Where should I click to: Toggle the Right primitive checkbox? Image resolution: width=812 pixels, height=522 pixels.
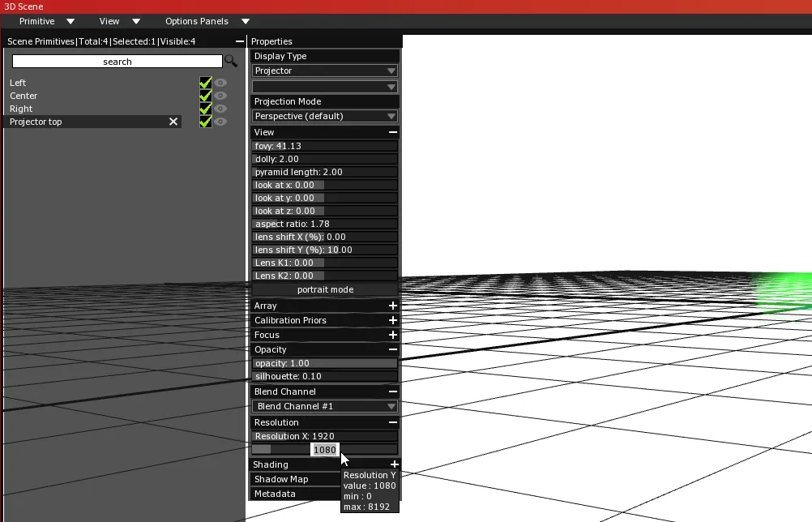(x=206, y=109)
